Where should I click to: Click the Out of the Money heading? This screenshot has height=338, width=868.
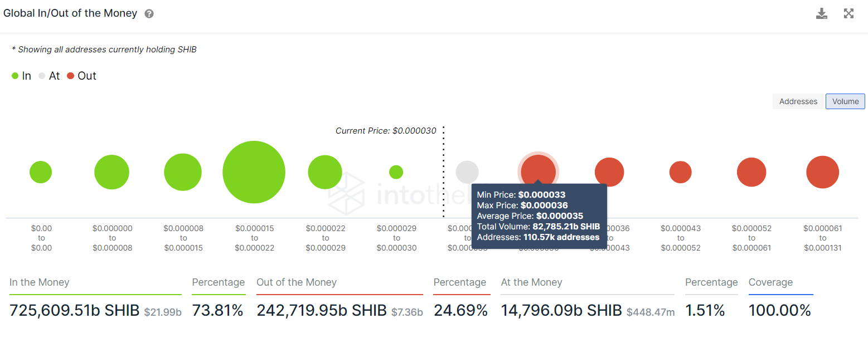tap(297, 282)
